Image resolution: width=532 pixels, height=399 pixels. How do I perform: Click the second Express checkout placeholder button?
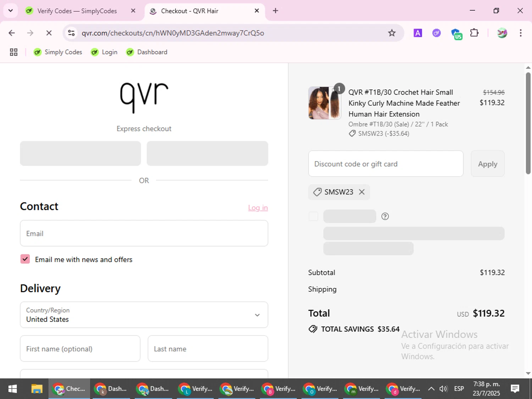coord(207,153)
